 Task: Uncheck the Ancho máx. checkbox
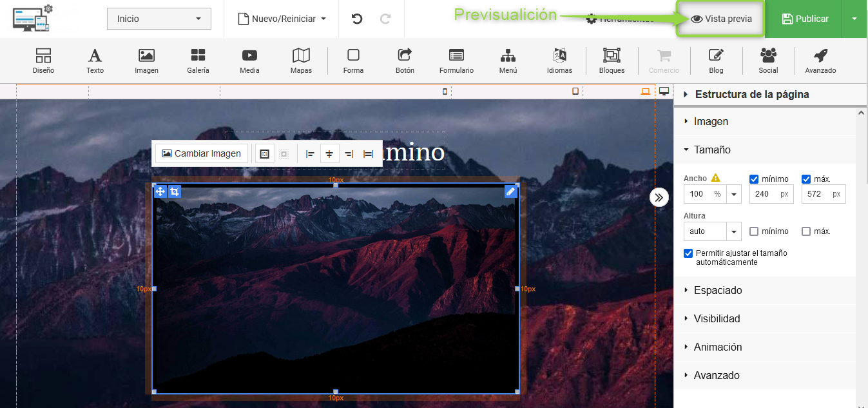[806, 179]
